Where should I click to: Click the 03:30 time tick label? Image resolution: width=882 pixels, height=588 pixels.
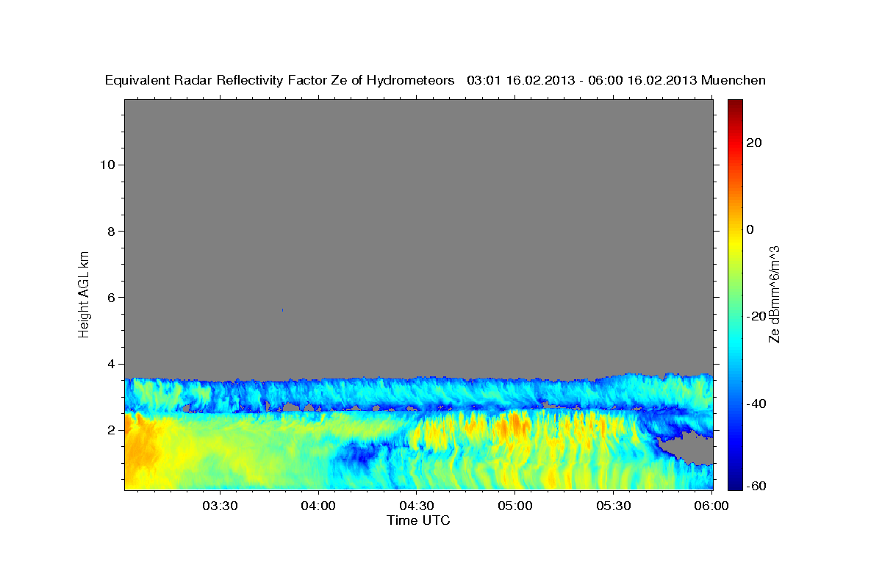coord(220,506)
